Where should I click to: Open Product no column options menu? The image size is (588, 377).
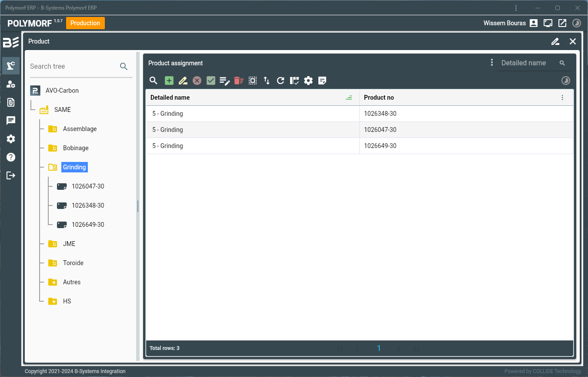pos(562,98)
